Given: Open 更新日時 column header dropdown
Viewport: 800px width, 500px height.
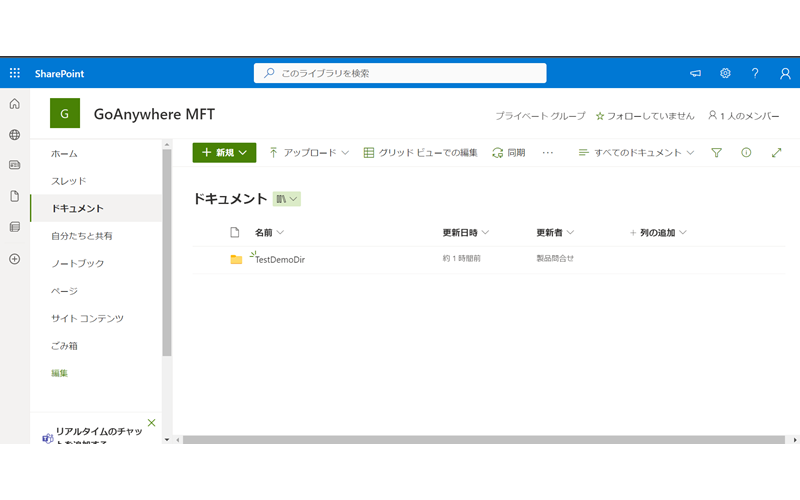Looking at the screenshot, I should (466, 233).
